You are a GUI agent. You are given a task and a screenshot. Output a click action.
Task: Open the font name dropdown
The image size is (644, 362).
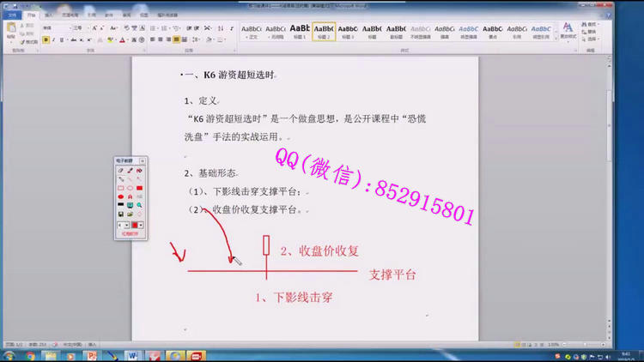tap(68, 27)
